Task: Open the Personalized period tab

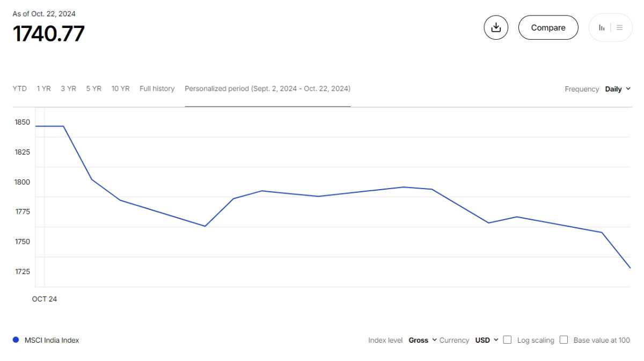Action: coord(268,89)
